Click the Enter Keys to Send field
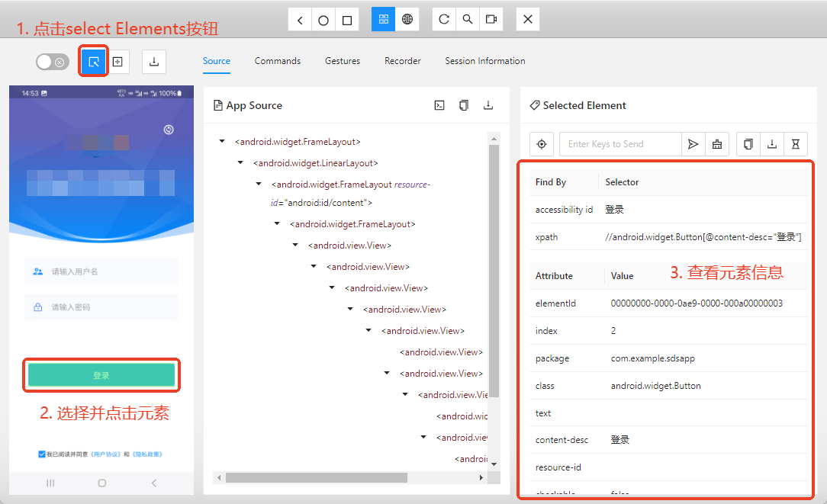Screen dimensions: 827x504 tap(620, 144)
